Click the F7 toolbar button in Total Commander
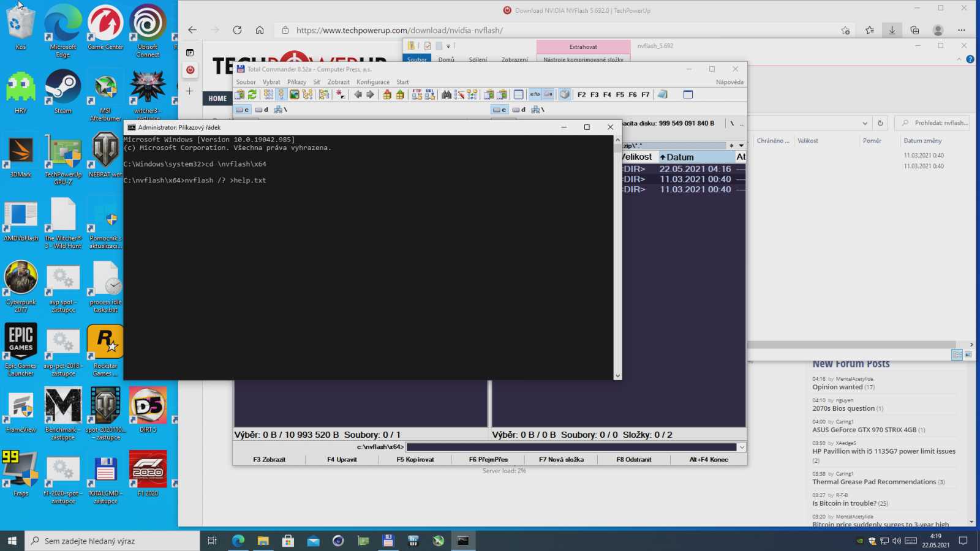980x551 pixels. pyautogui.click(x=646, y=94)
